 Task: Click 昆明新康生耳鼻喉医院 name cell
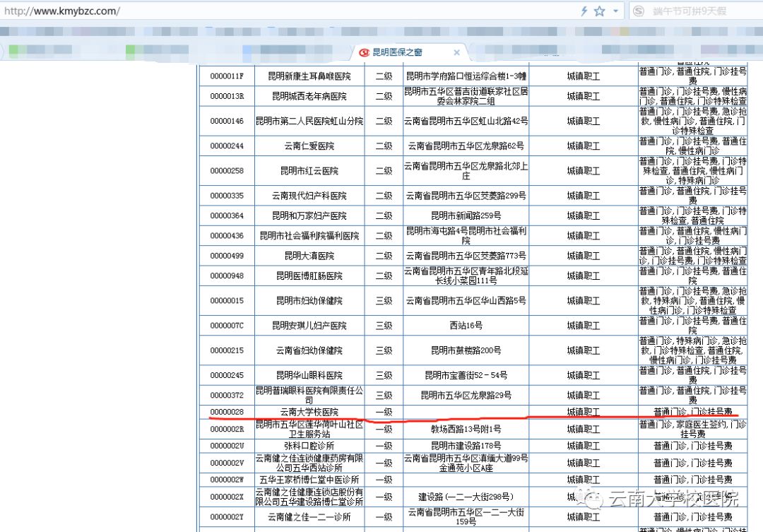coord(309,76)
